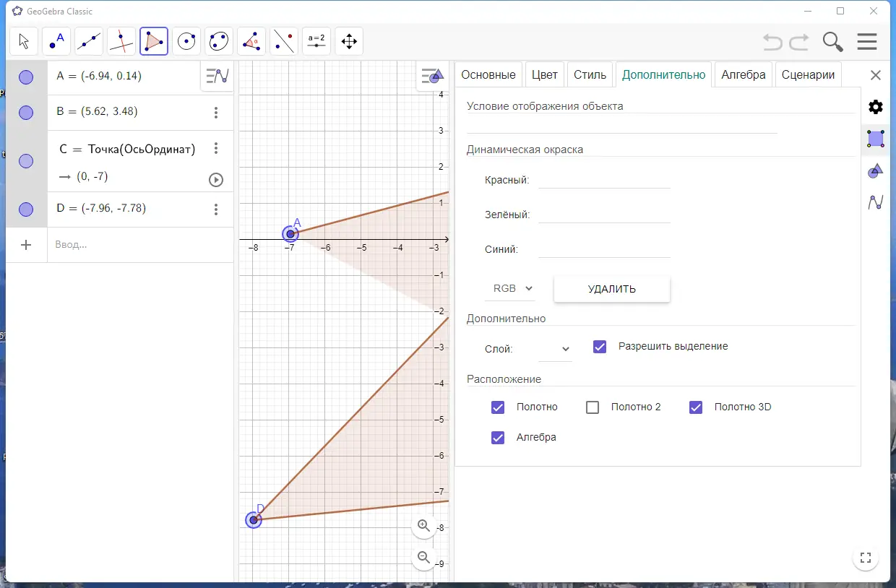Uncheck Полотно 3D checkbox
This screenshot has width=896, height=588.
[696, 407]
